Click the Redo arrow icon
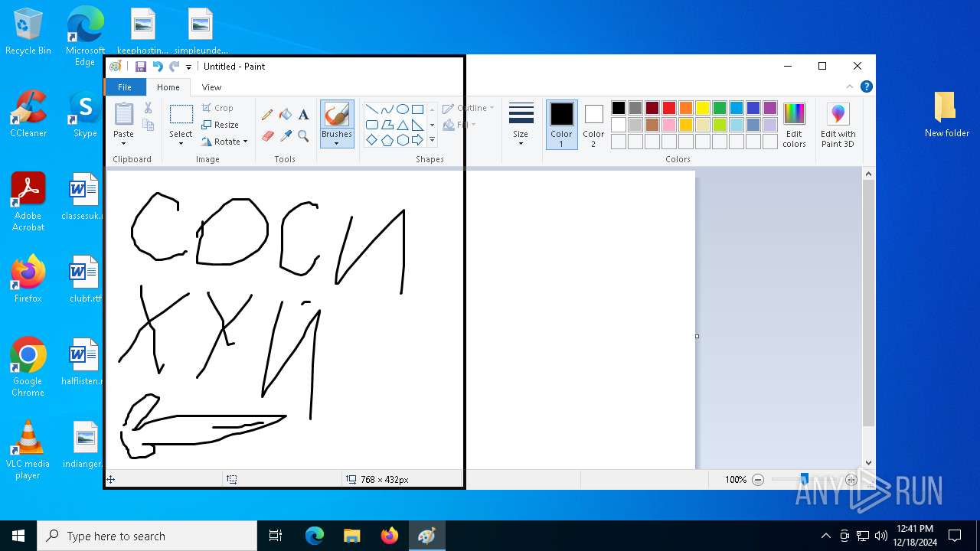The height and width of the screenshot is (551, 980). 175,67
